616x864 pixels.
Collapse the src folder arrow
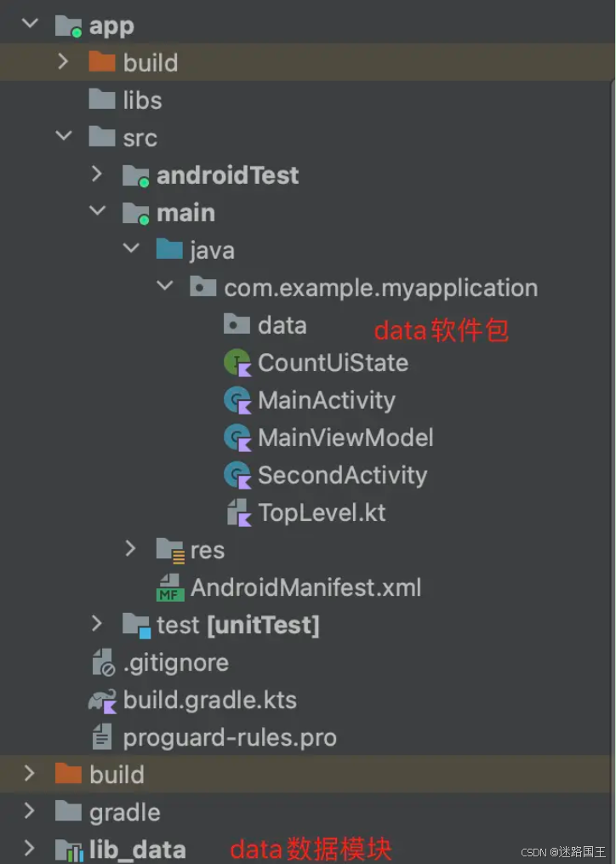coord(64,135)
